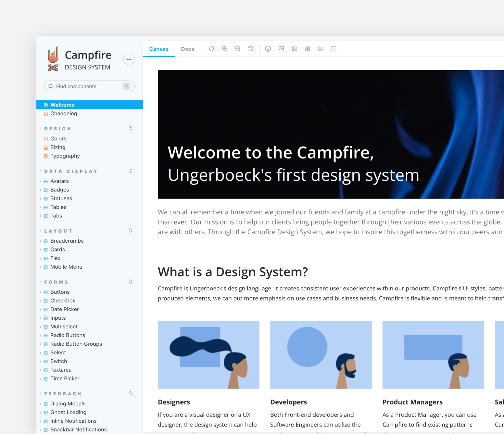Enable the measure ruler icon
The image size is (504, 434).
coord(321,49)
